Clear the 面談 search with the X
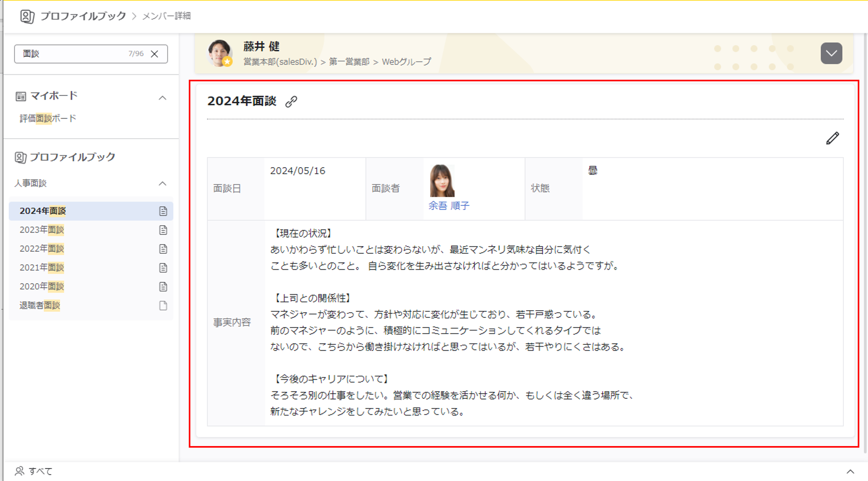 pyautogui.click(x=154, y=54)
